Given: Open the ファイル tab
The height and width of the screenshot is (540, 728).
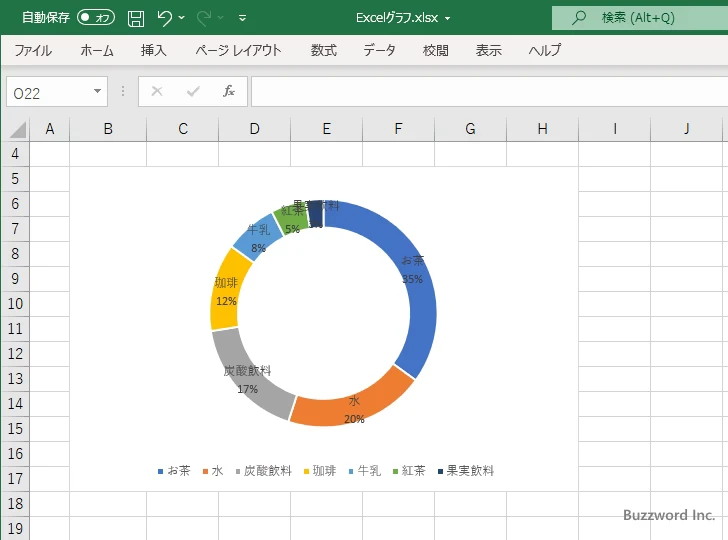Looking at the screenshot, I should tap(33, 50).
